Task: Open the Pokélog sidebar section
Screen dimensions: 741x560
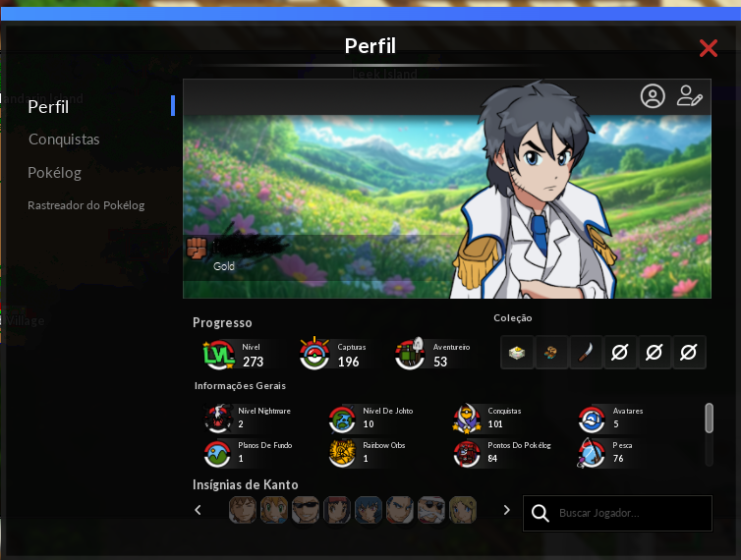Action: coord(54,173)
